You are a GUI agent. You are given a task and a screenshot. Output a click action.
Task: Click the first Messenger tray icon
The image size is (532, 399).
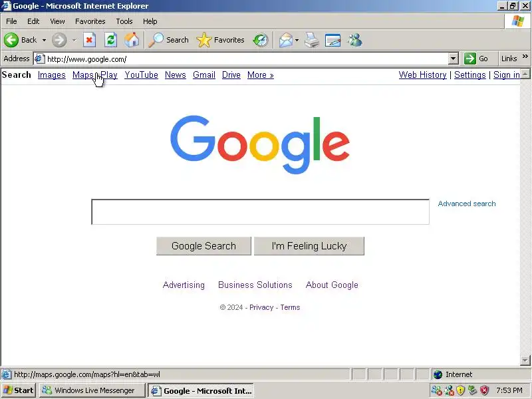[437, 390]
